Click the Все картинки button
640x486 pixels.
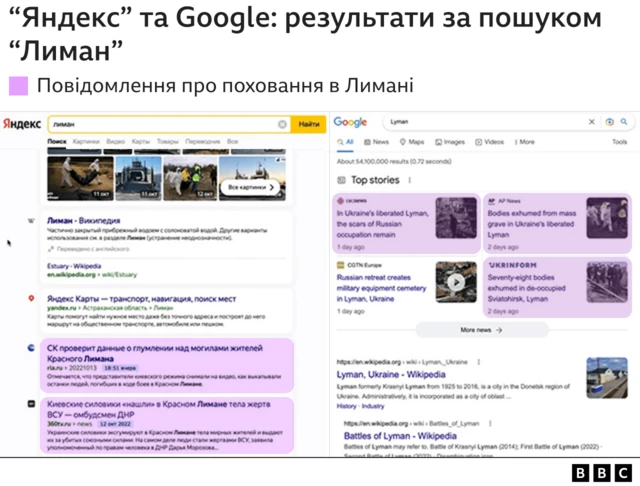pyautogui.click(x=251, y=187)
